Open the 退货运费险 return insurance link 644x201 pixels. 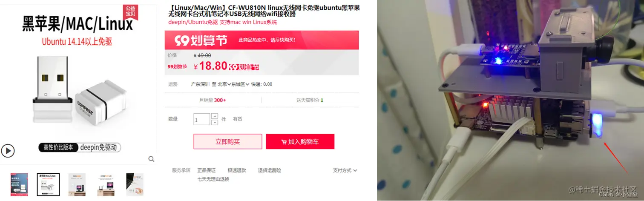[270, 170]
